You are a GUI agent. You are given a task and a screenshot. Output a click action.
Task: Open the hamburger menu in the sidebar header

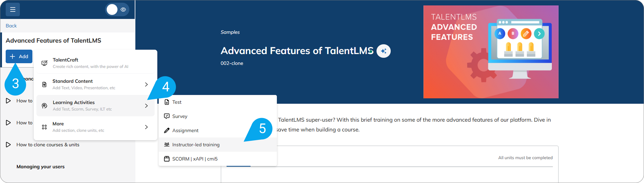coord(13,10)
